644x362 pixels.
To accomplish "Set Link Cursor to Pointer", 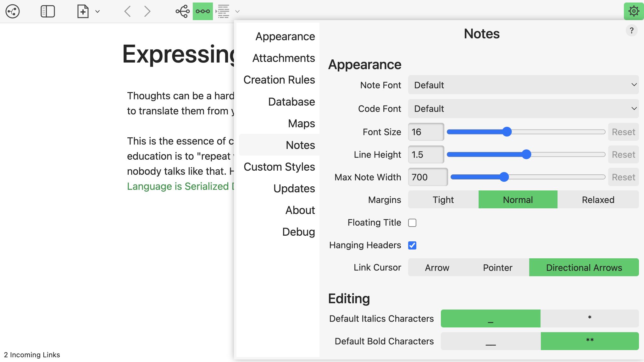I will tap(497, 267).
